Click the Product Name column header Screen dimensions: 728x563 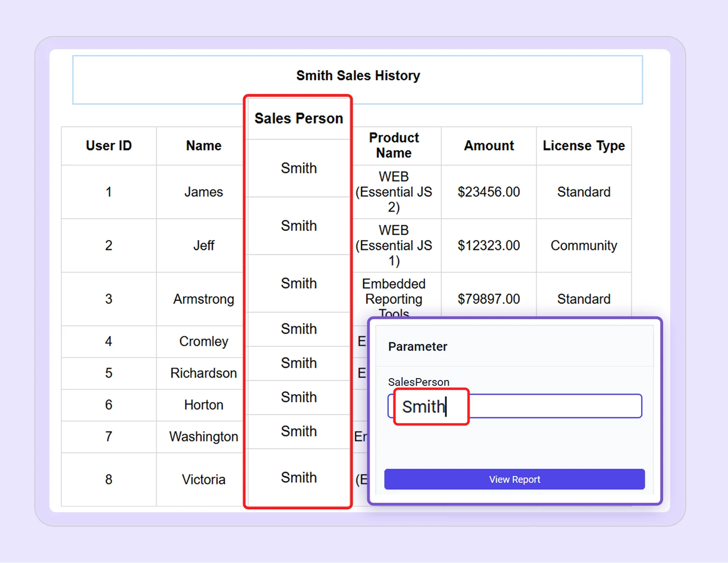[x=394, y=146]
